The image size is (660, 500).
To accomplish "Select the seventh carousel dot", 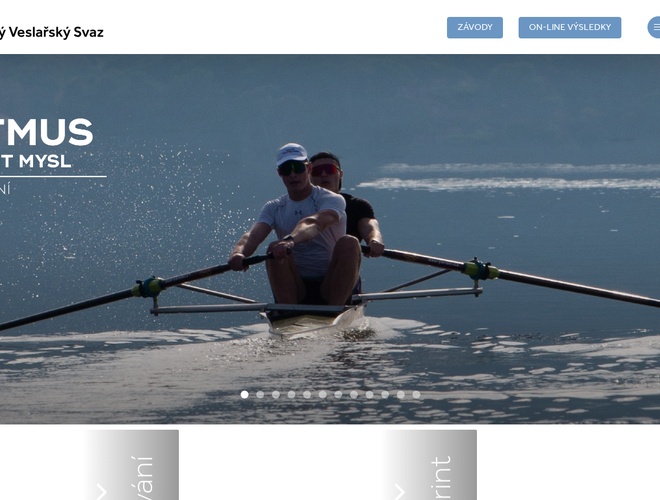I will click(x=338, y=394).
